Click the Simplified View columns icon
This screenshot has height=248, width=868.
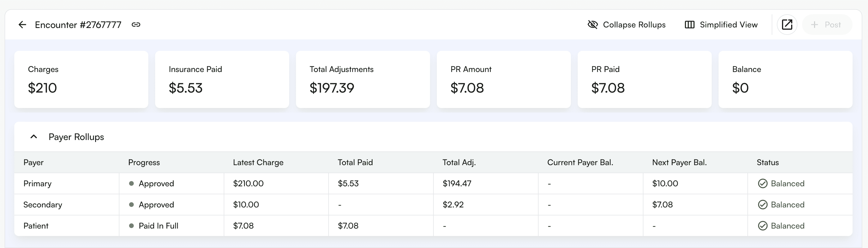tap(689, 25)
